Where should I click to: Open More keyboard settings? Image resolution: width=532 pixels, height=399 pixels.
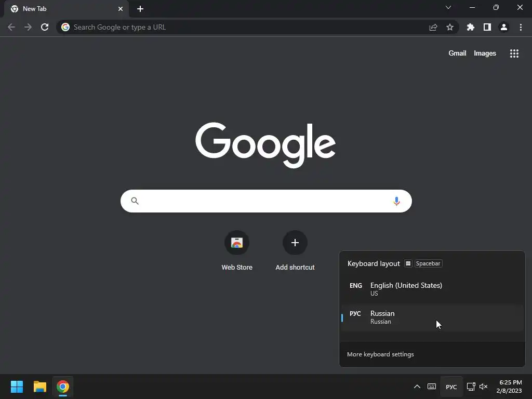(x=380, y=354)
